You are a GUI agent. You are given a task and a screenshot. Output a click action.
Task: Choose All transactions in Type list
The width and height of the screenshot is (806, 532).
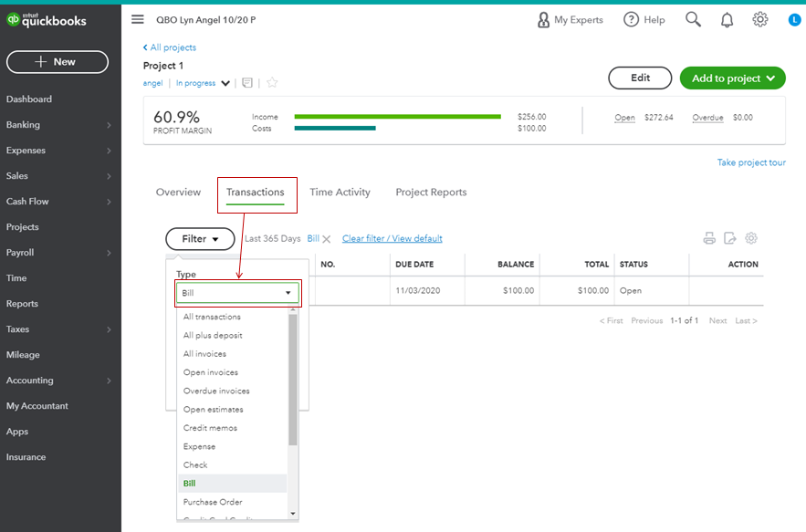pyautogui.click(x=233, y=317)
